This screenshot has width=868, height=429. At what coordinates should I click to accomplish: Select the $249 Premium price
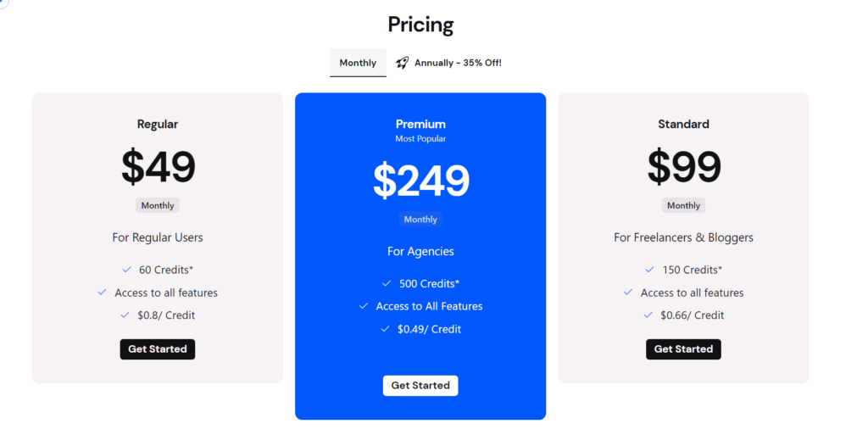point(420,180)
